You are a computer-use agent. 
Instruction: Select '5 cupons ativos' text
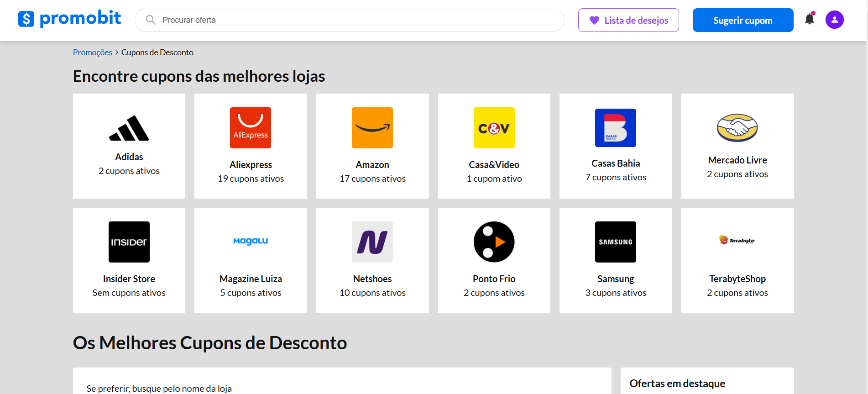pos(251,293)
